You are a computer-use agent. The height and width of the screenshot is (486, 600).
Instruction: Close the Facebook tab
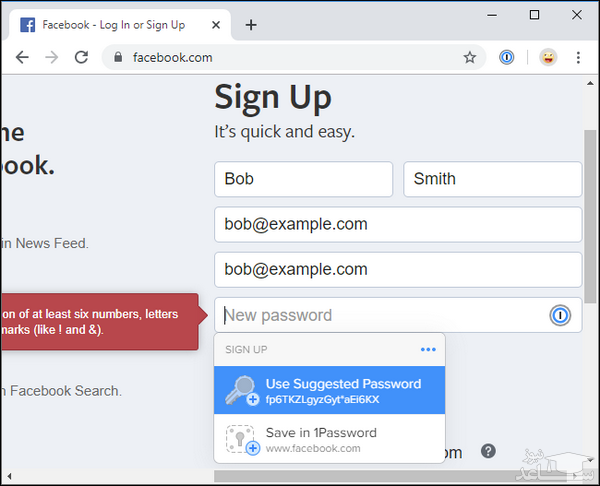click(x=214, y=25)
